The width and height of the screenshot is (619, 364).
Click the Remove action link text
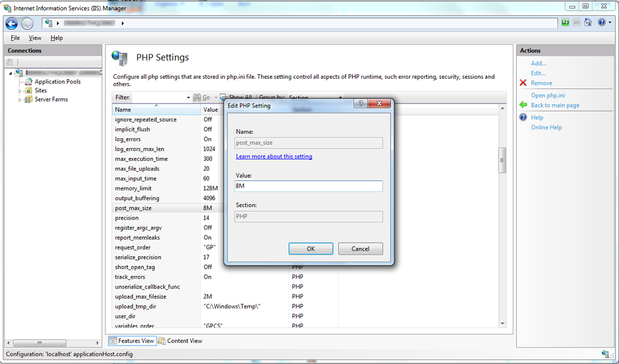pos(542,83)
